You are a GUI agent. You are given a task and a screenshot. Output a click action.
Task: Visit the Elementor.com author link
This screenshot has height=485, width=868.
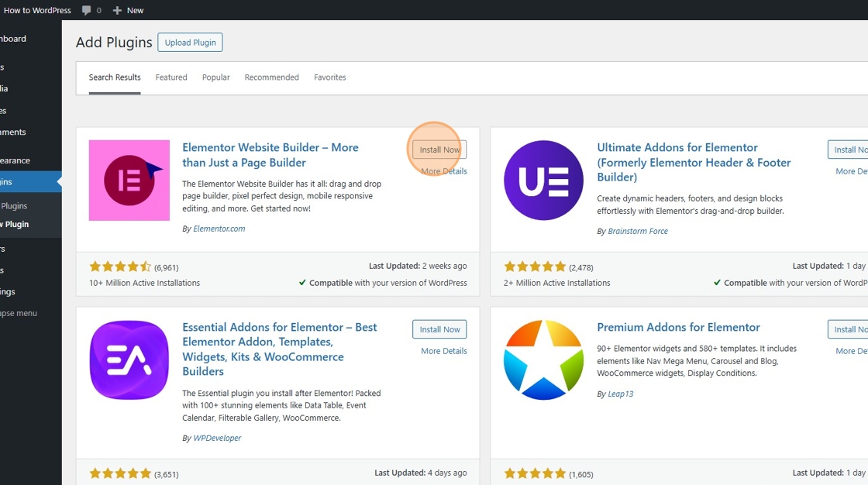coord(219,229)
